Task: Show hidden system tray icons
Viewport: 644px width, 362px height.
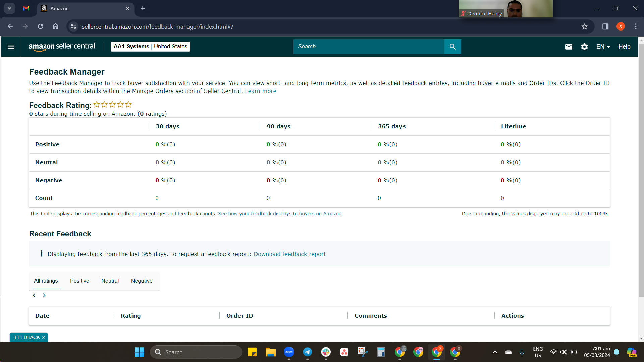Action: [495, 352]
